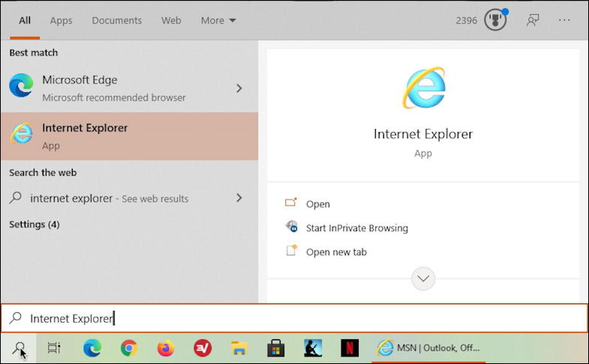Click Open in the preview pane
This screenshot has height=364, width=589.
pyautogui.click(x=318, y=204)
